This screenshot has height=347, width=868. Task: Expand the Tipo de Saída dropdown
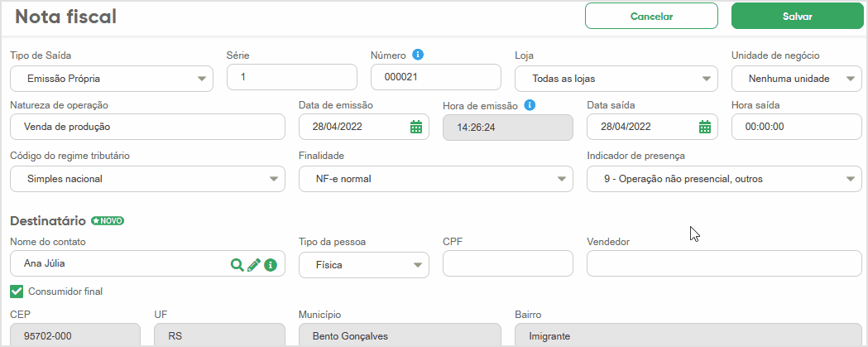[x=111, y=79]
